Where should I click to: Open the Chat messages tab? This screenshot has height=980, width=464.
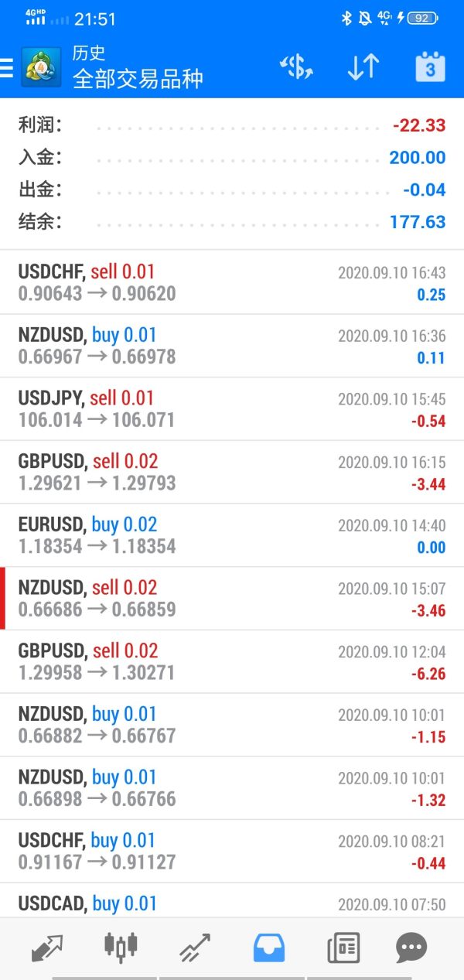coord(411,947)
